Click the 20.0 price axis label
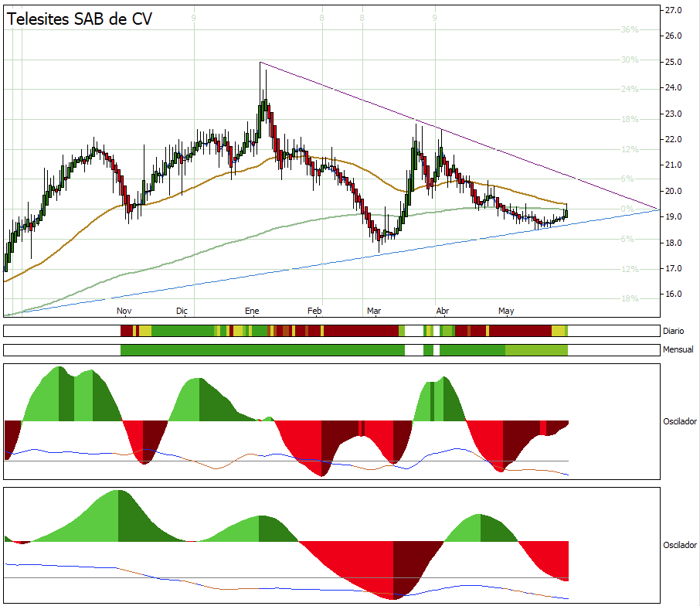The width and height of the screenshot is (700, 606). 673,191
